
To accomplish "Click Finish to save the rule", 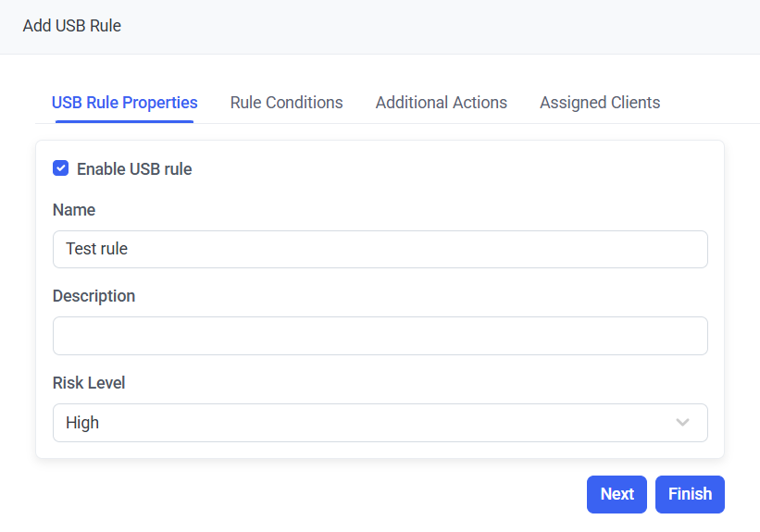I will pos(690,494).
